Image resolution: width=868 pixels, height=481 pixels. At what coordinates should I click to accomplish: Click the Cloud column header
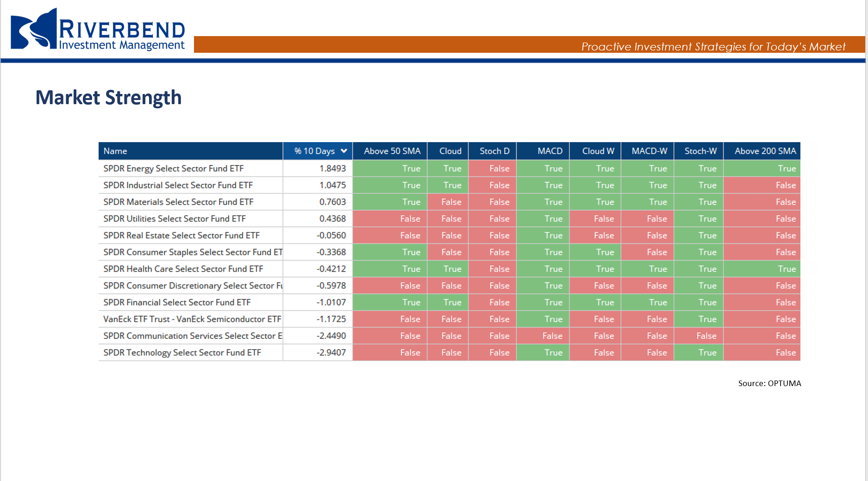pos(448,151)
